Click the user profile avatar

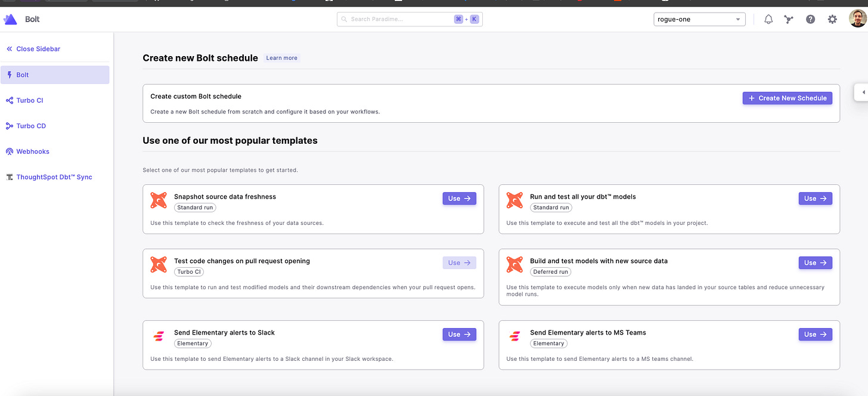point(857,19)
